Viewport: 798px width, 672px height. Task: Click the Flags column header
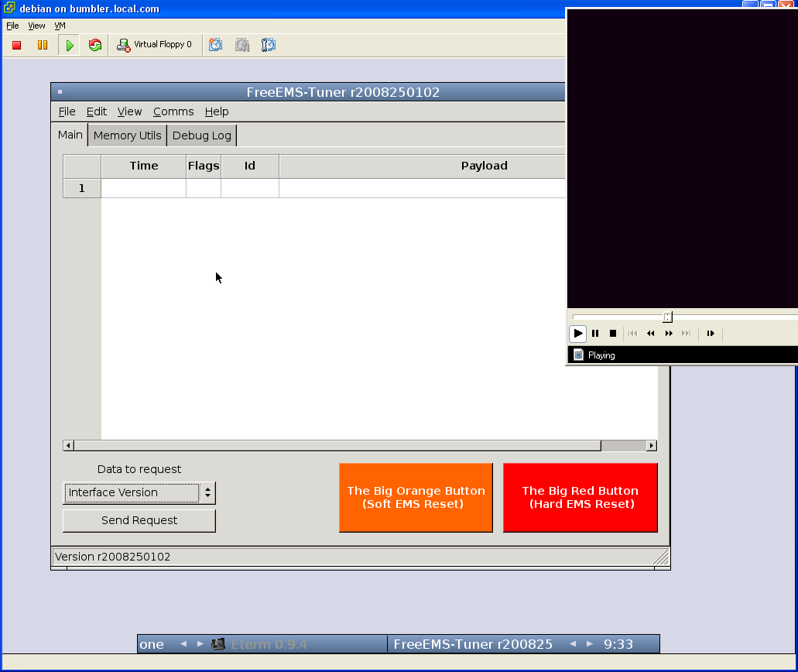click(x=204, y=166)
